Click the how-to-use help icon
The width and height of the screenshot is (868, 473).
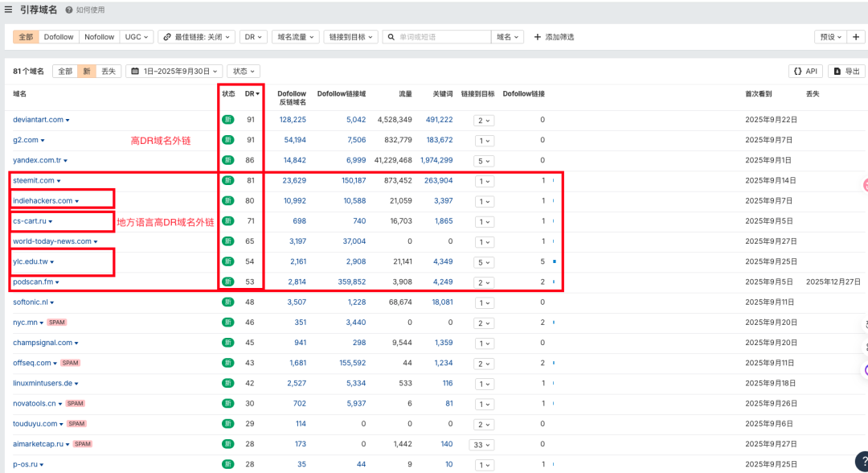(x=68, y=10)
